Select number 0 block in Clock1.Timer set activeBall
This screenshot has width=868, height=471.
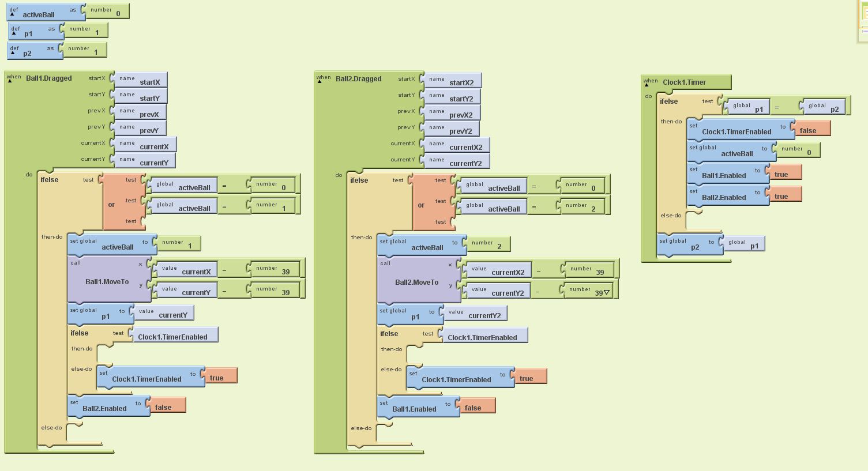(x=796, y=150)
